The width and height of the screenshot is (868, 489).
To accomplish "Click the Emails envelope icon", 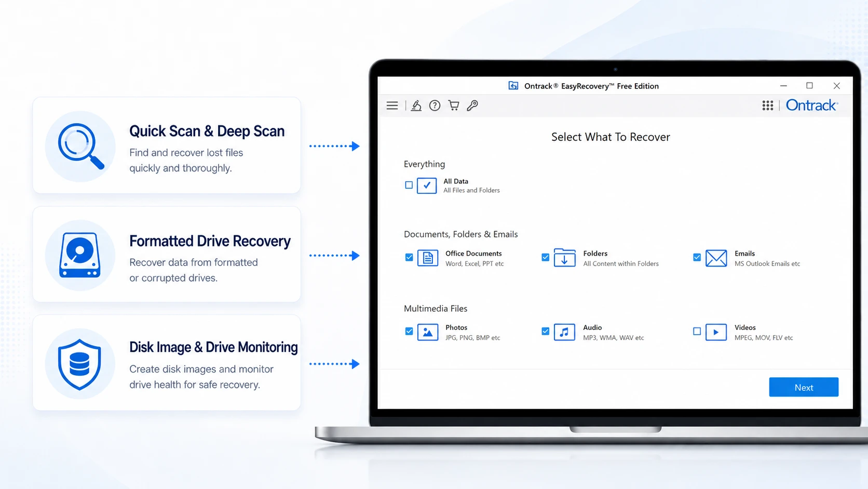I will point(716,258).
